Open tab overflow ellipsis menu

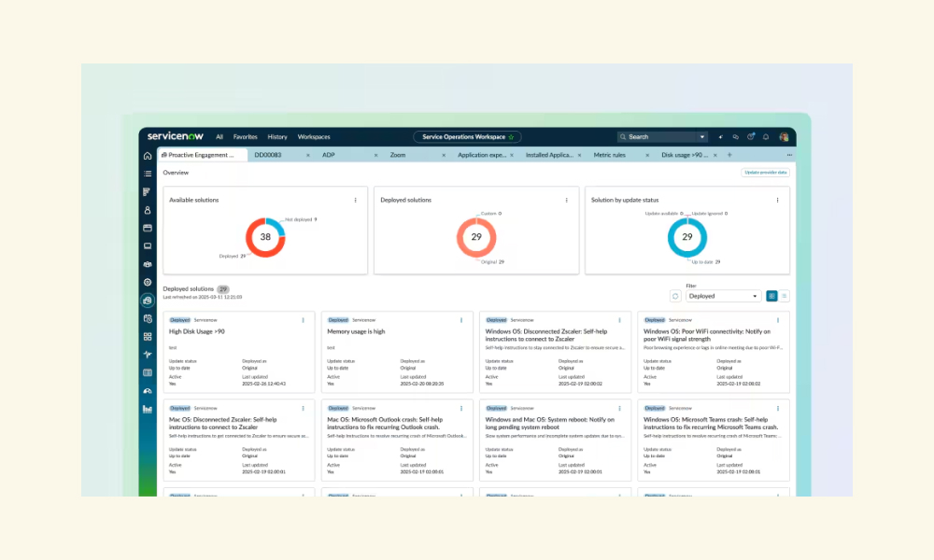coord(789,155)
